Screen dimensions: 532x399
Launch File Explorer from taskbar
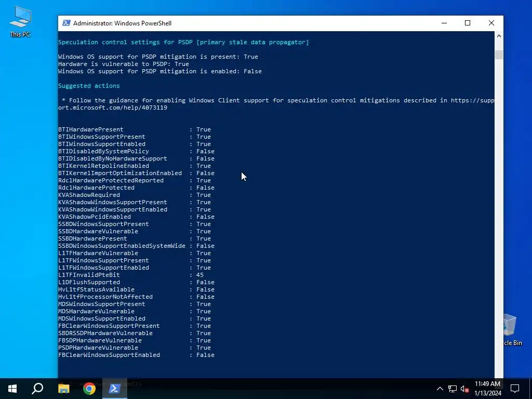coord(63,389)
